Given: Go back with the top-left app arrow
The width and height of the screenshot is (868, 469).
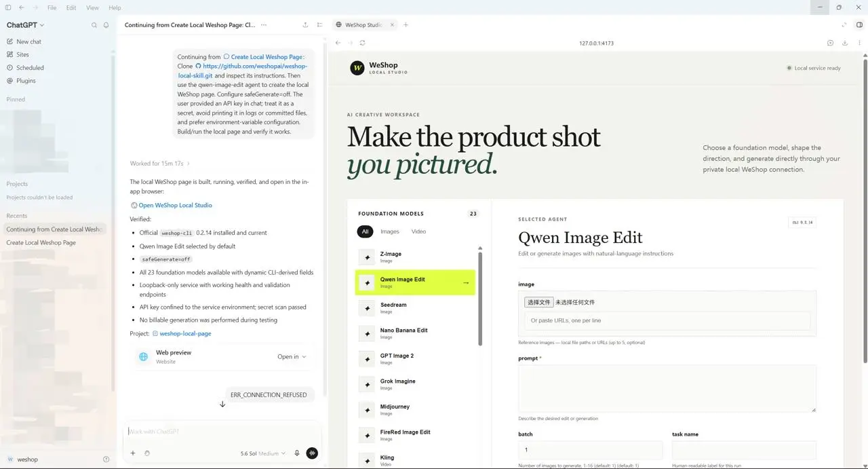Looking at the screenshot, I should [x=22, y=7].
